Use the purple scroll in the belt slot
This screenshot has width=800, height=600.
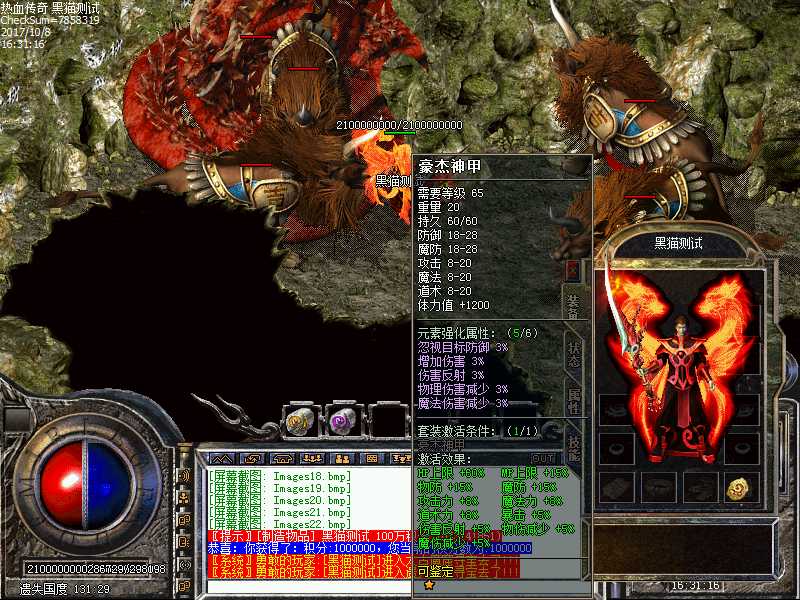coord(343,421)
